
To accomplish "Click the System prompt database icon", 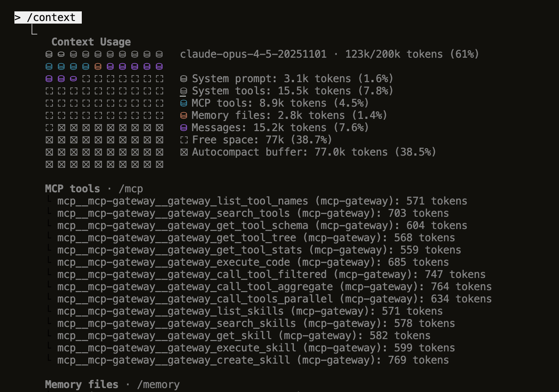I will [x=183, y=78].
